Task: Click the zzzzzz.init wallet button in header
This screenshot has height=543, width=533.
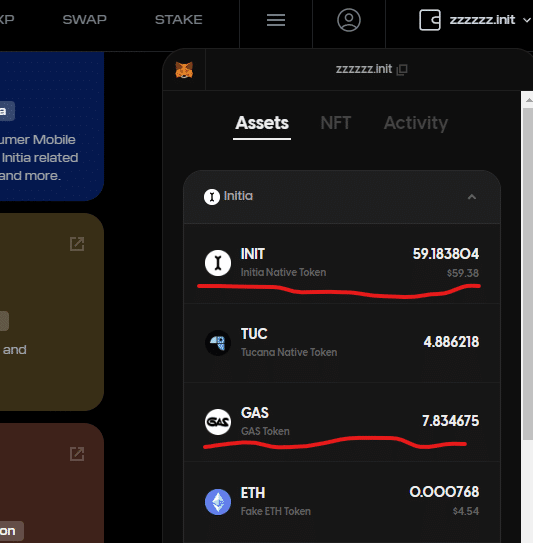Action: (475, 20)
